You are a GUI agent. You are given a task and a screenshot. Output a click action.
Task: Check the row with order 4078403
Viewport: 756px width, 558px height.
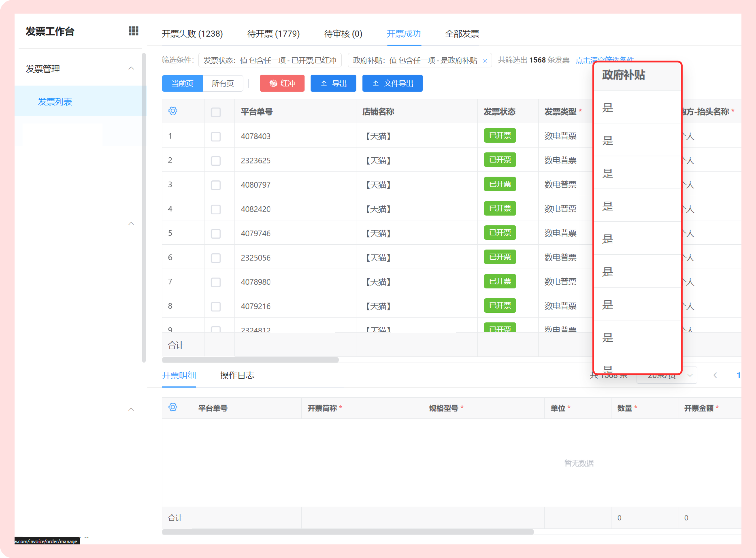pos(216,136)
